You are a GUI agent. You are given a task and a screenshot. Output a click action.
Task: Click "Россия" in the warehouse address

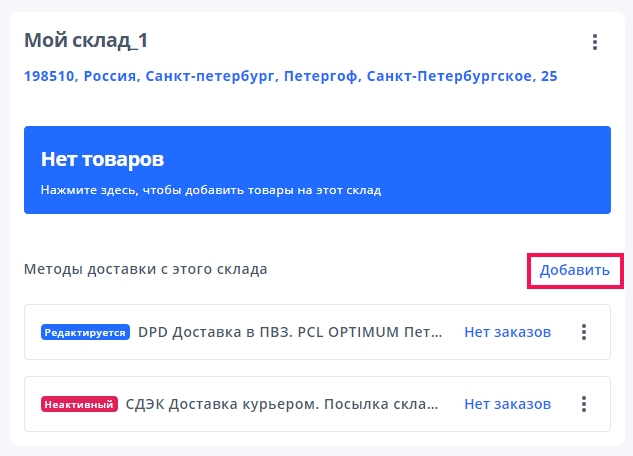110,76
